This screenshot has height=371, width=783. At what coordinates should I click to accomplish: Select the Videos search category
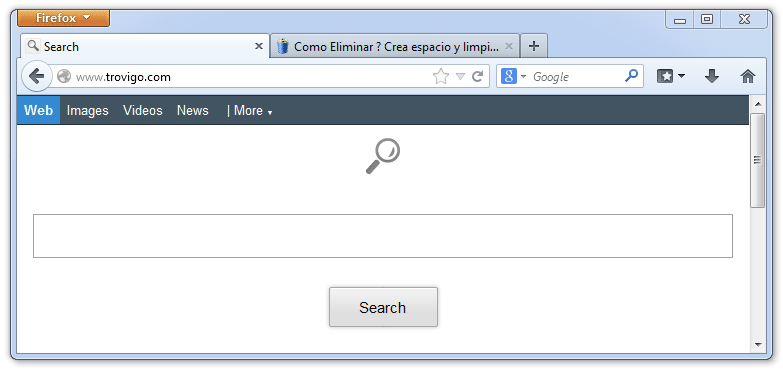(x=143, y=110)
